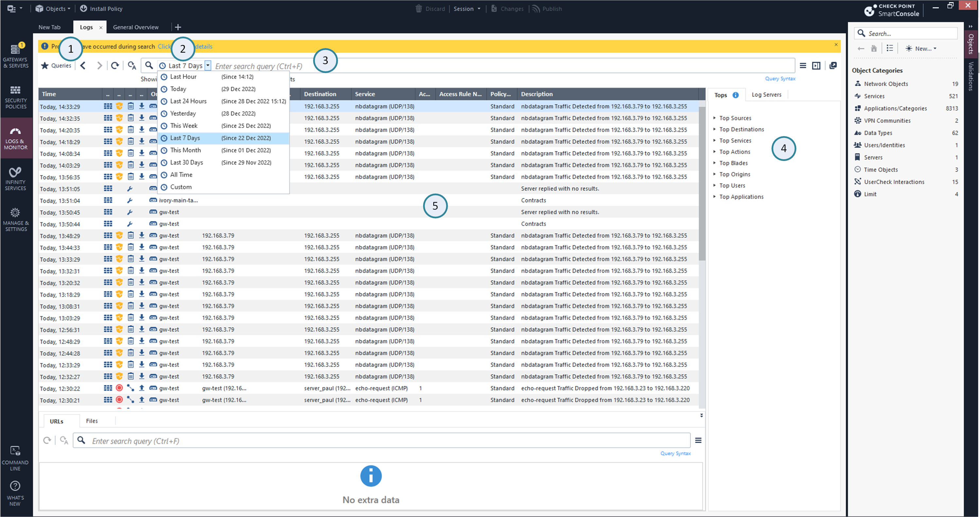
Task: Toggle the time range dropdown arrow
Action: 208,65
